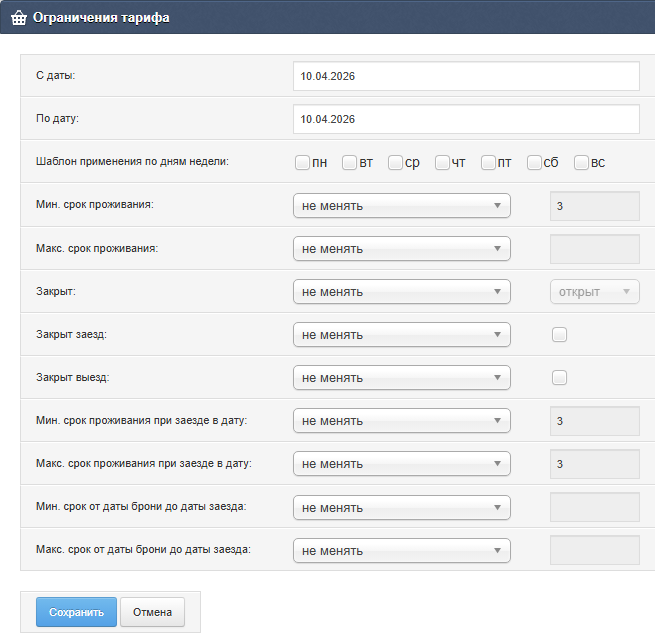
Task: Select the «Макс. срок проживания при заезде» value field
Action: click(594, 464)
